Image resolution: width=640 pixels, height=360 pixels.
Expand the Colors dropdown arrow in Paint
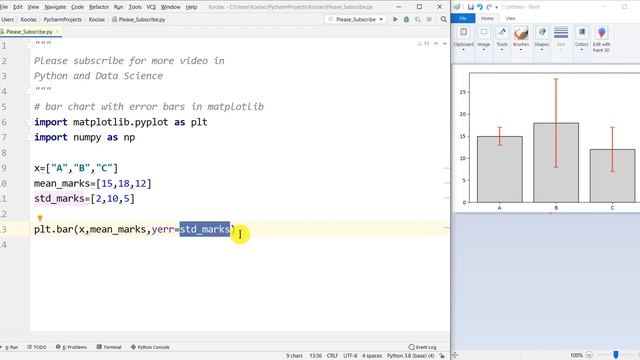pyautogui.click(x=582, y=50)
